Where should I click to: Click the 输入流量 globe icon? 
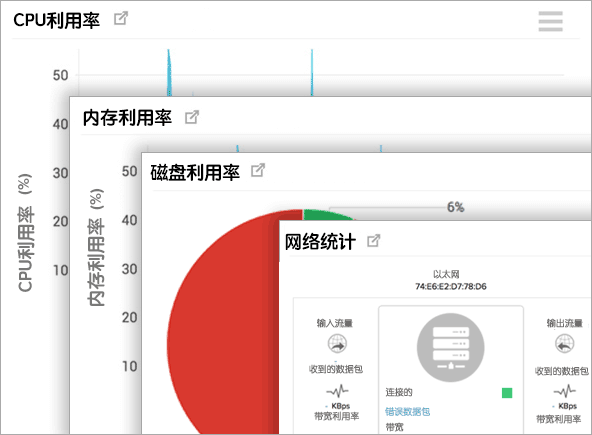337,344
